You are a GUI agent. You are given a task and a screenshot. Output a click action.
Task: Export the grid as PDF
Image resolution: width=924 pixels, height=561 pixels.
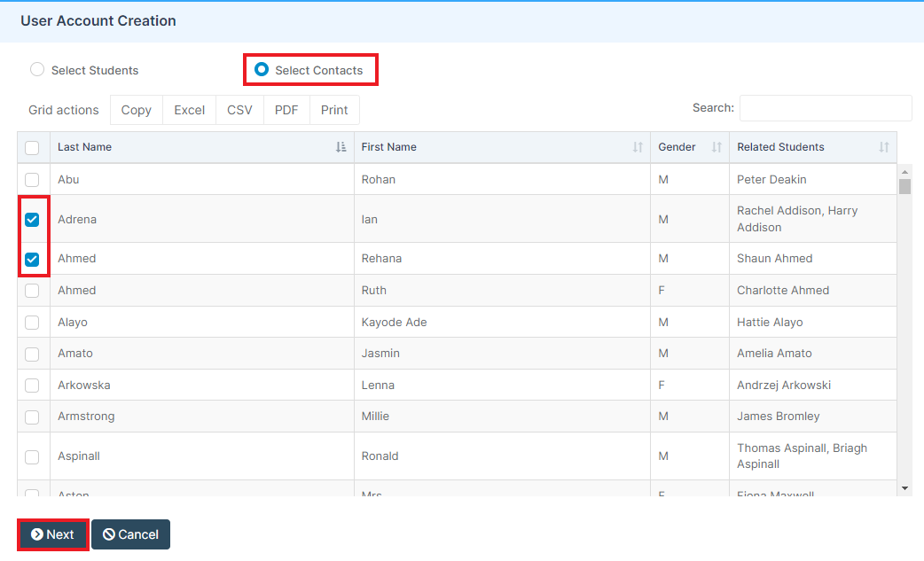pos(286,110)
